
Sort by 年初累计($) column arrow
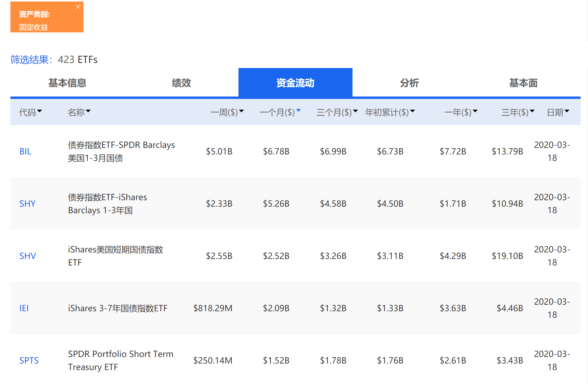(x=412, y=111)
